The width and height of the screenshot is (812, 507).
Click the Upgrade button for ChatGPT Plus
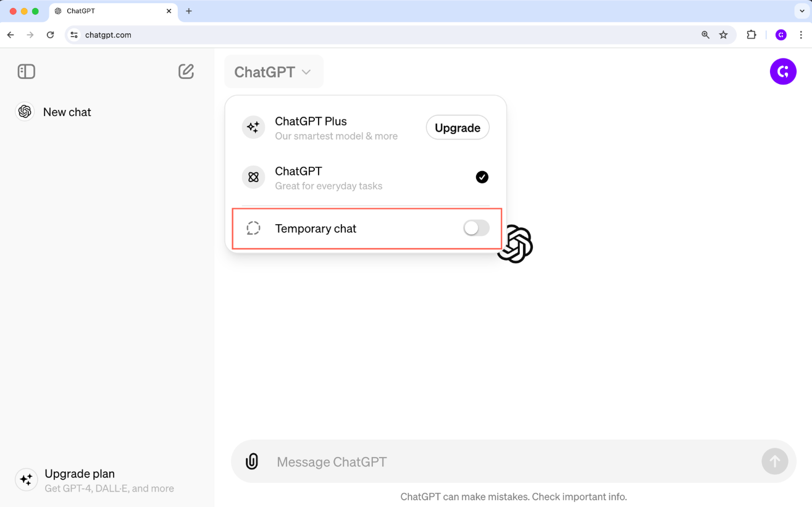tap(458, 128)
